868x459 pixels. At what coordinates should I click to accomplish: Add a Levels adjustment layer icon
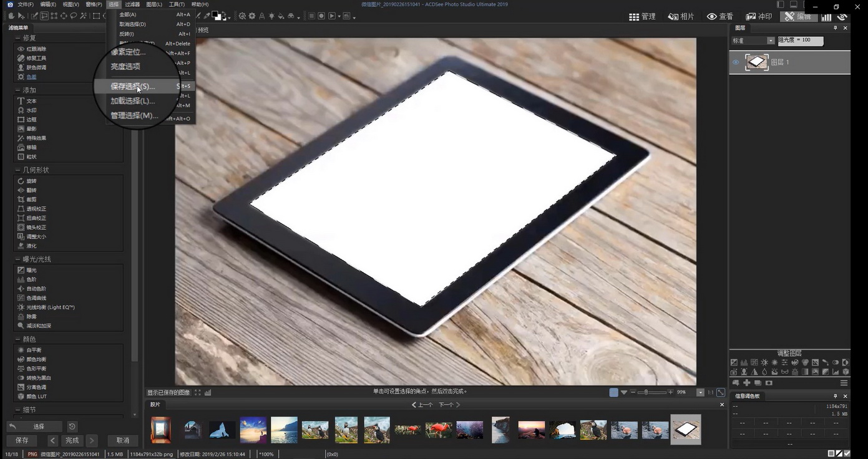pyautogui.click(x=744, y=362)
